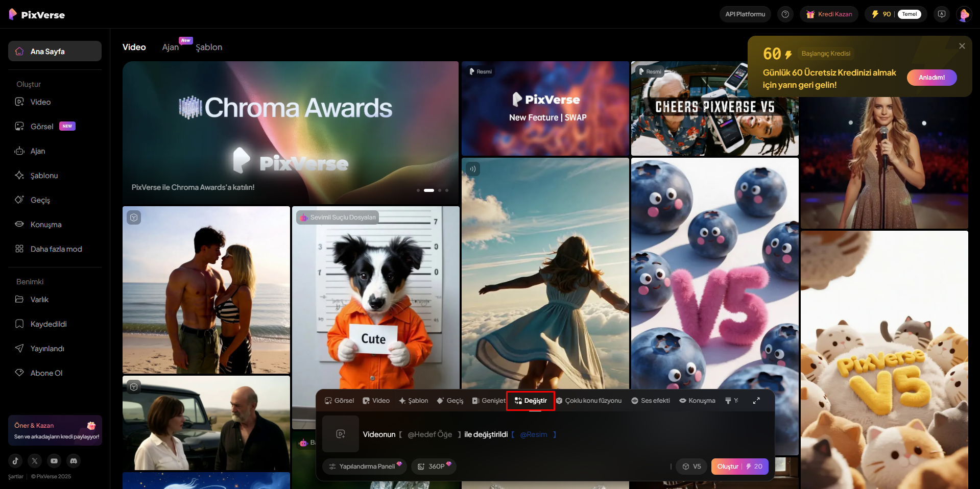Open the 360P resolution selector
Screen dimensions: 980x489
(434, 467)
